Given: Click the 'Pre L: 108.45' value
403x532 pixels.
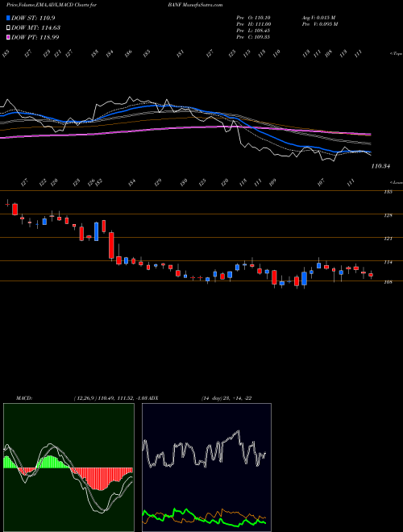Looking at the screenshot, I should pyautogui.click(x=253, y=31).
